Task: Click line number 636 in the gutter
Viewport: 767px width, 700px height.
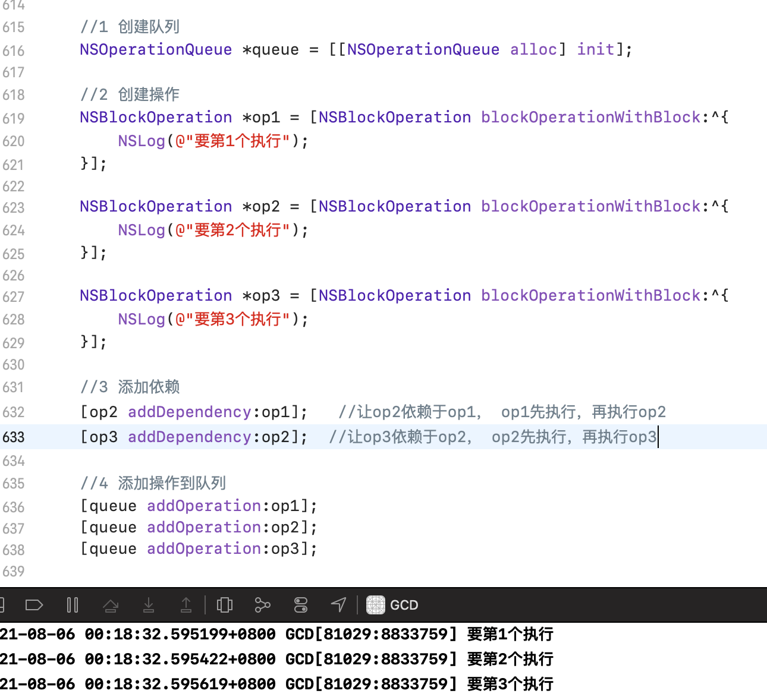Action: coord(14,507)
